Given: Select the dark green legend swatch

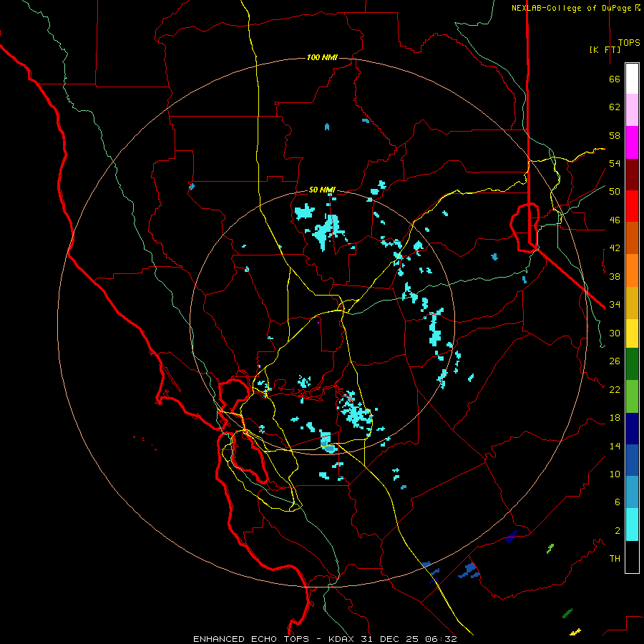Looking at the screenshot, I should [x=632, y=364].
